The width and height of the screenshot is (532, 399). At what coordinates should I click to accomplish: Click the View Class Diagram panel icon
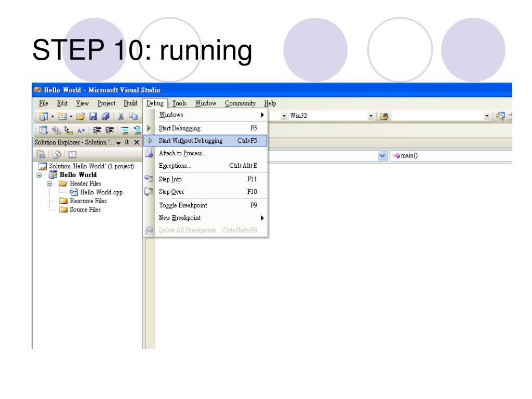72,154
